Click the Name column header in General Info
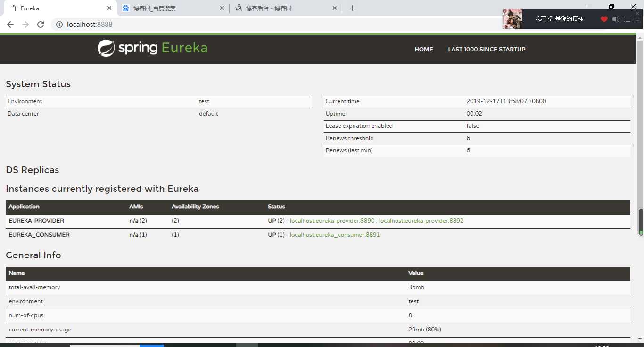This screenshot has width=644, height=347. coord(17,273)
